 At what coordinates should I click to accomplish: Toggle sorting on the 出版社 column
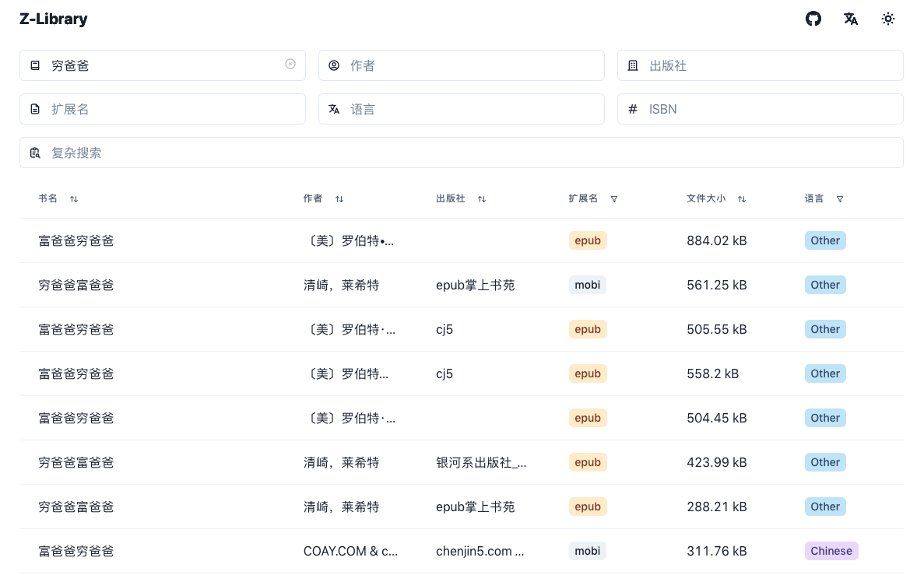click(482, 199)
